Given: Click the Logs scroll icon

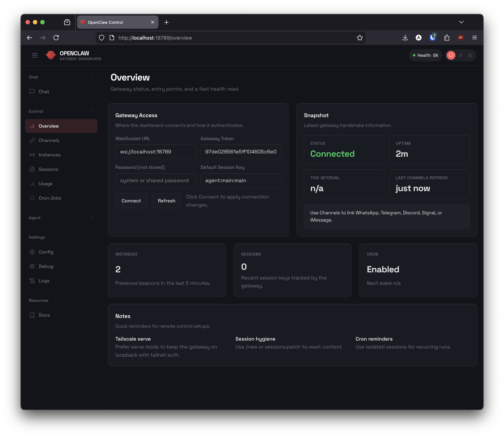Looking at the screenshot, I should pos(32,281).
